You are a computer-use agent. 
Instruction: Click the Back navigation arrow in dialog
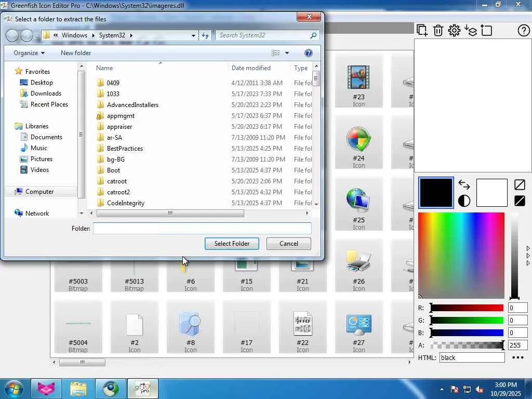tap(12, 35)
